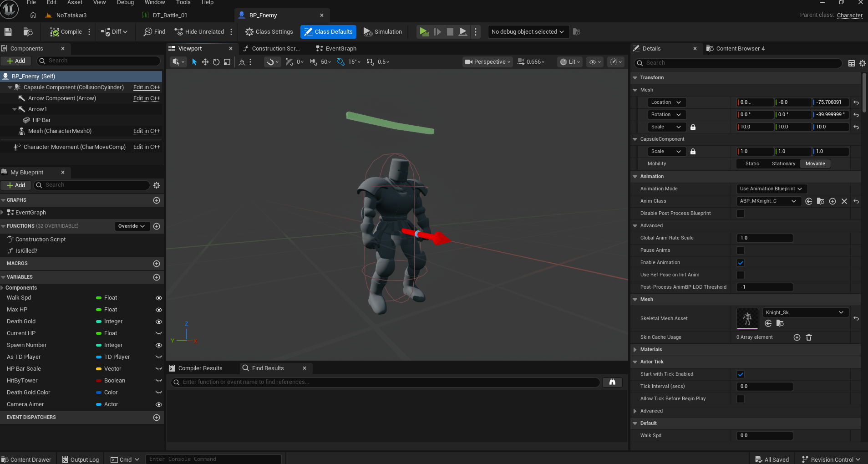This screenshot has height=464, width=868.
Task: Open Edit in C++ for Character Movement
Action: tap(147, 147)
